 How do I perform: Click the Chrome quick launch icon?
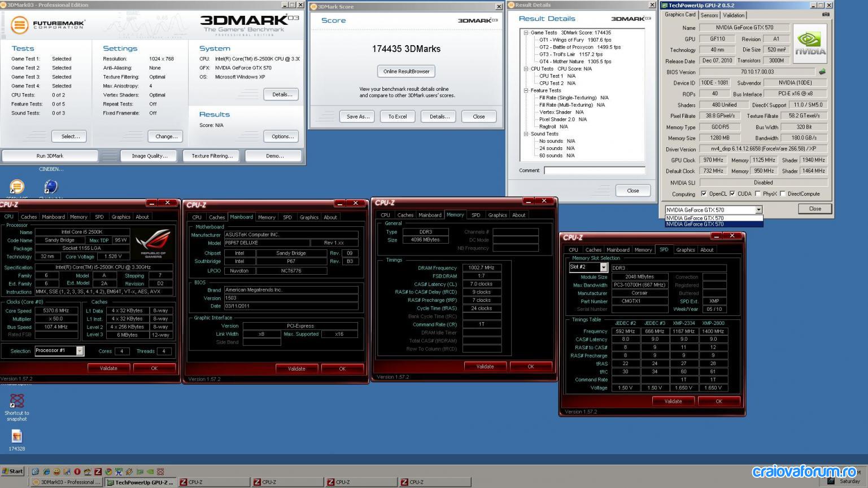coord(108,472)
